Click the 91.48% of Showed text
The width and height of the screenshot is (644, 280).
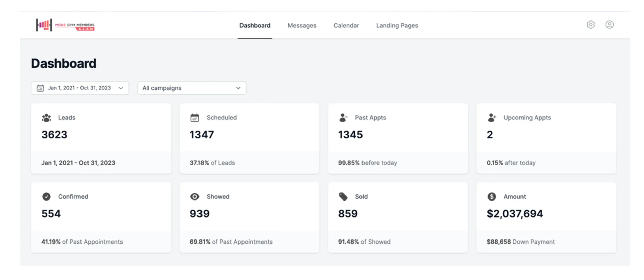364,242
